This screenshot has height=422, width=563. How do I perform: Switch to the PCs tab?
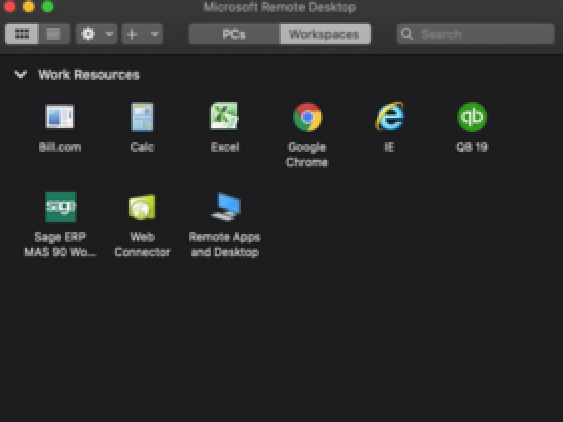(234, 34)
